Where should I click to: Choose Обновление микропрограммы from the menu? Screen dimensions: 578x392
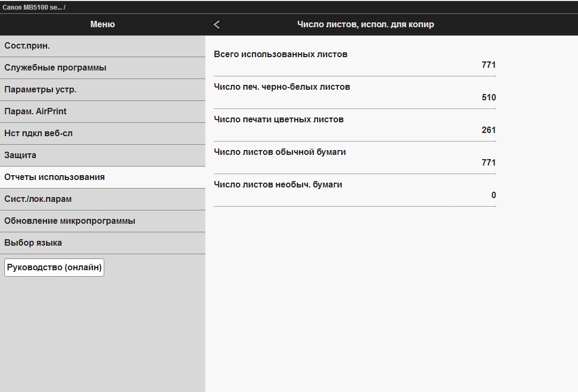click(102, 221)
